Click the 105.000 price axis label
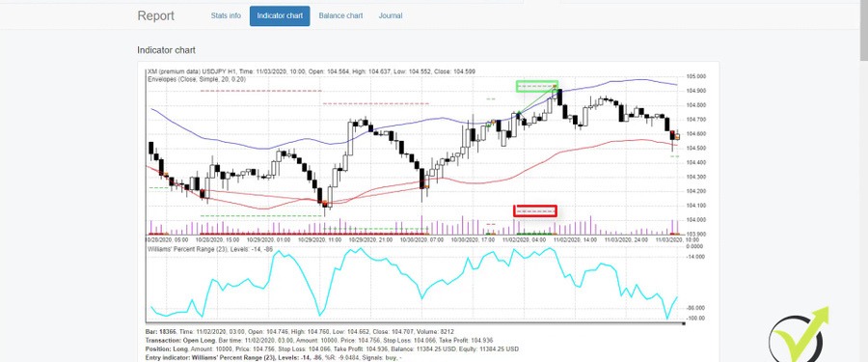Viewport: 868px width, 362px height. point(695,76)
